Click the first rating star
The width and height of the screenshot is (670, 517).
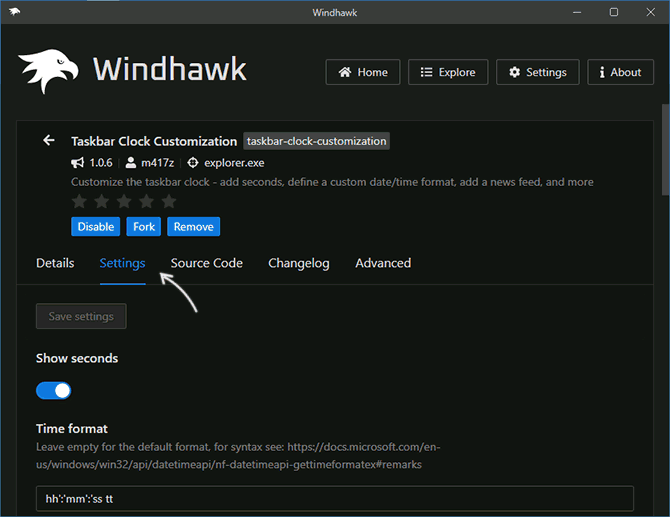[79, 201]
